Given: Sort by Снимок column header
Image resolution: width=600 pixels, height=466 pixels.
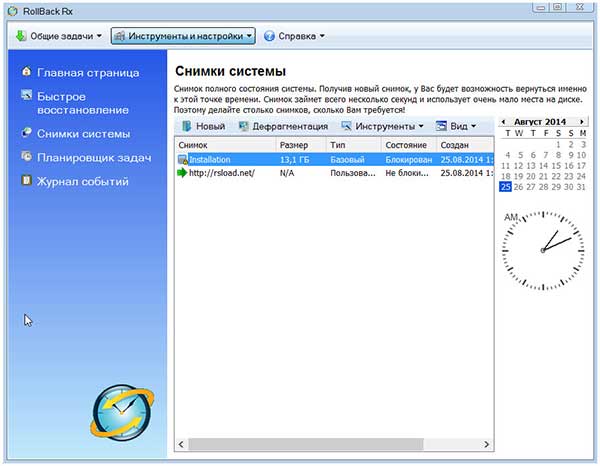Looking at the screenshot, I should [x=225, y=145].
